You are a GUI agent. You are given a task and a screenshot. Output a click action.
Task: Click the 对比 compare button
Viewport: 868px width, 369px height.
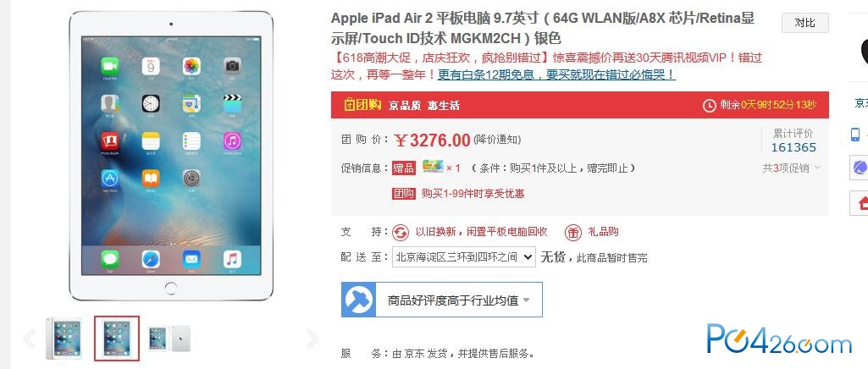(x=804, y=23)
